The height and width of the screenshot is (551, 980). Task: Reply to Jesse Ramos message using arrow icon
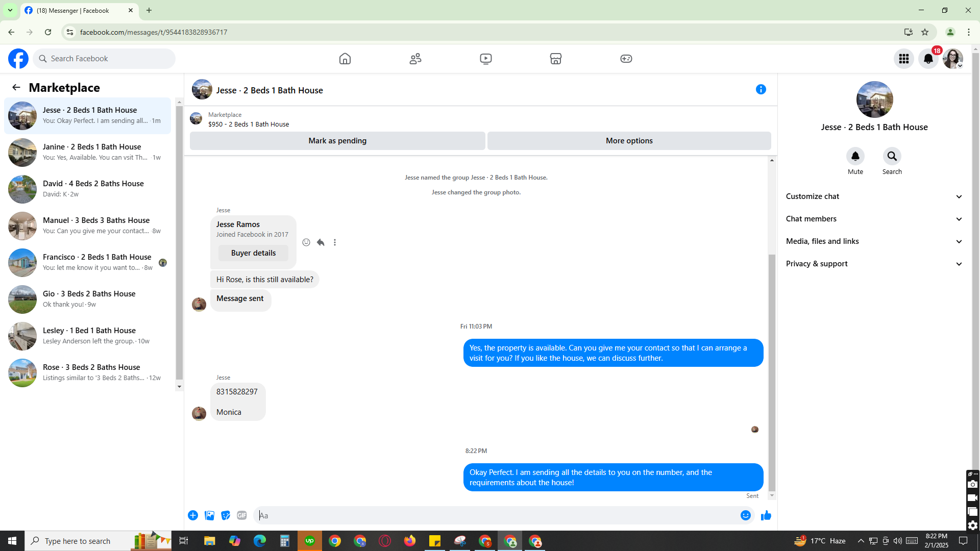tap(321, 242)
